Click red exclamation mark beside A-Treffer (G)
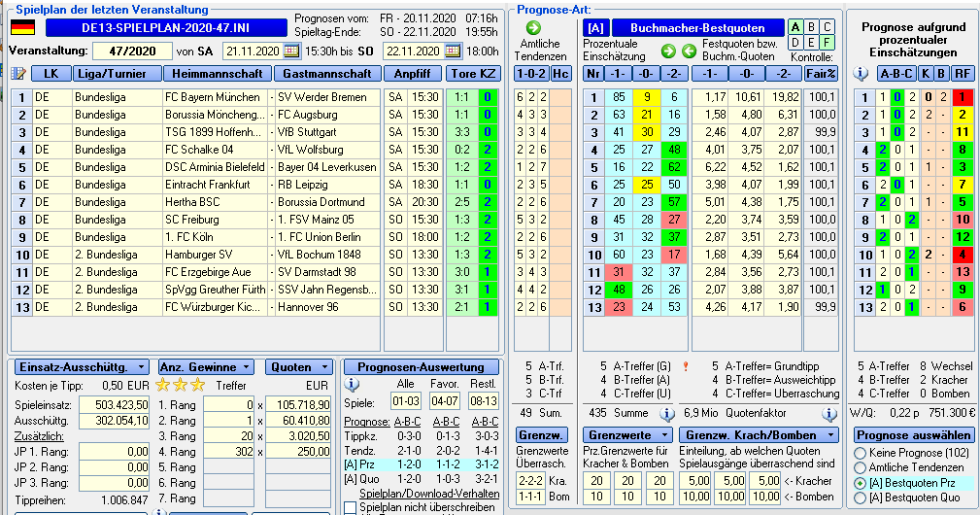 point(686,367)
